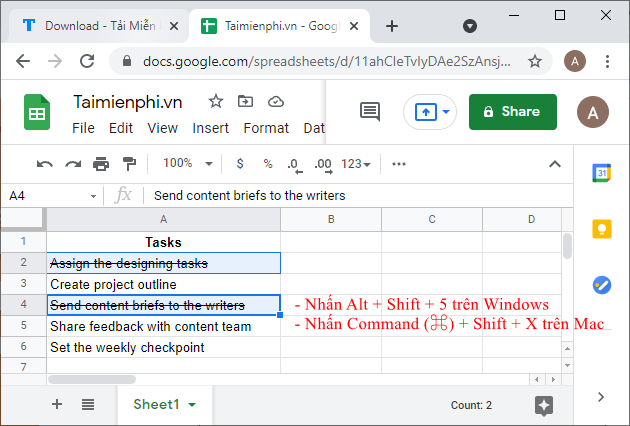Print the spreadsheet with printer icon
630x426 pixels.
coord(101,164)
